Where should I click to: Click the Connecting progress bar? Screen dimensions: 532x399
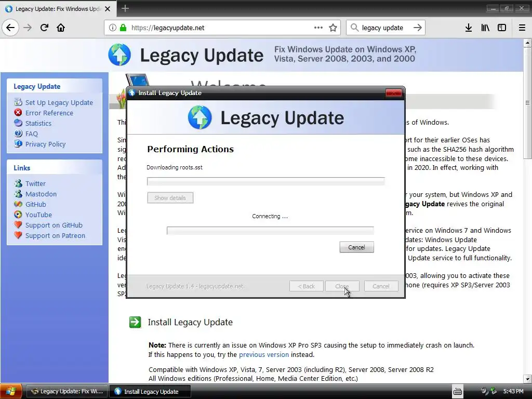pos(270,231)
